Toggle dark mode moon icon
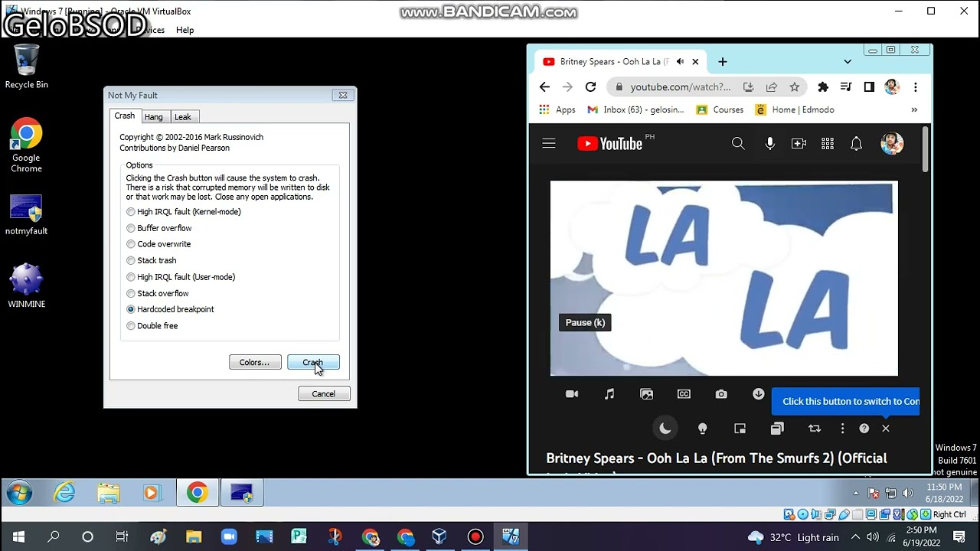The image size is (980, 551). (665, 429)
